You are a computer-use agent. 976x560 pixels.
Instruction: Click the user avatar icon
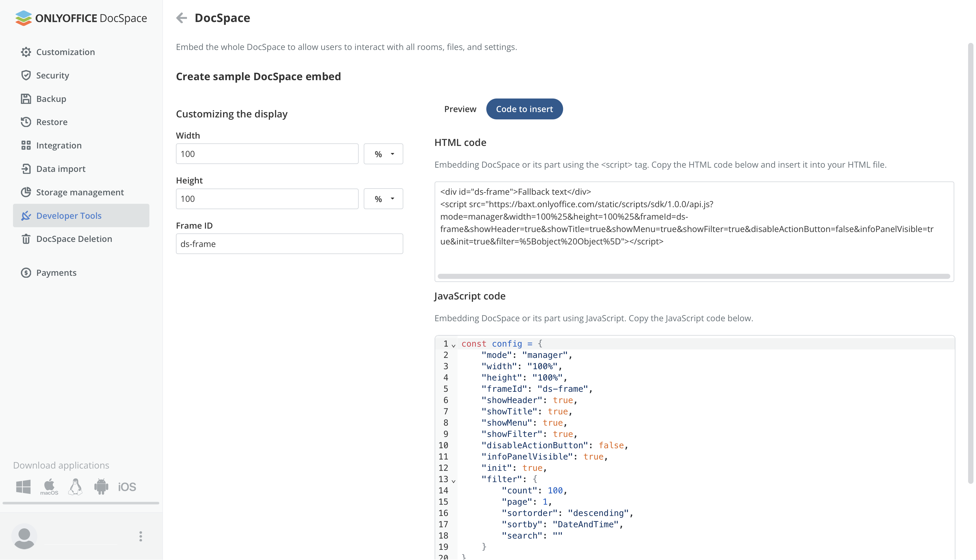[24, 537]
